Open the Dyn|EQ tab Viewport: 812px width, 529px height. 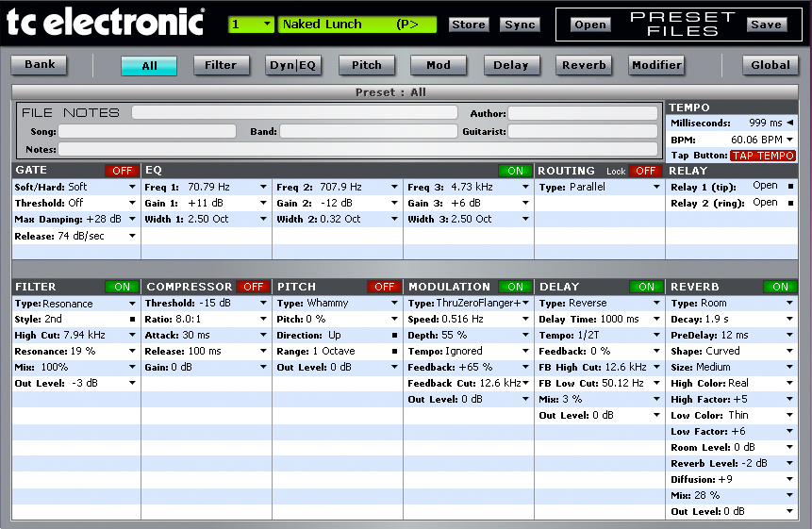point(293,65)
